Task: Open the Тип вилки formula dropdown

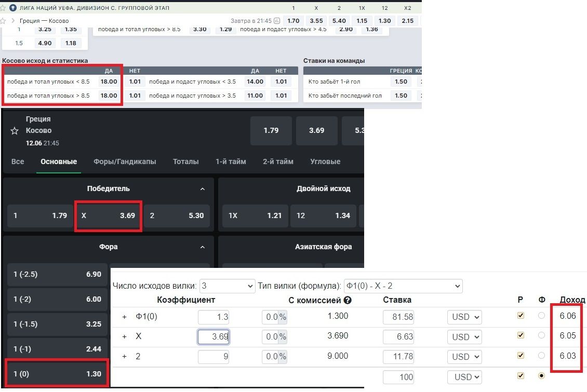Action: click(x=403, y=286)
